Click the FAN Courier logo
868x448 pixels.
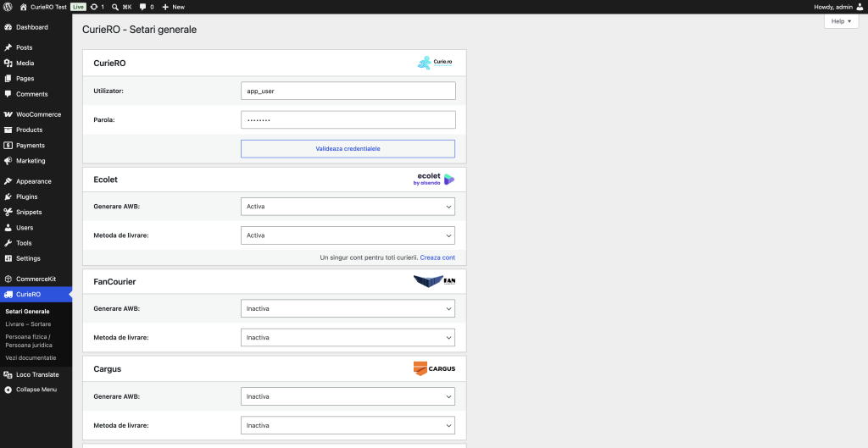pos(435,281)
